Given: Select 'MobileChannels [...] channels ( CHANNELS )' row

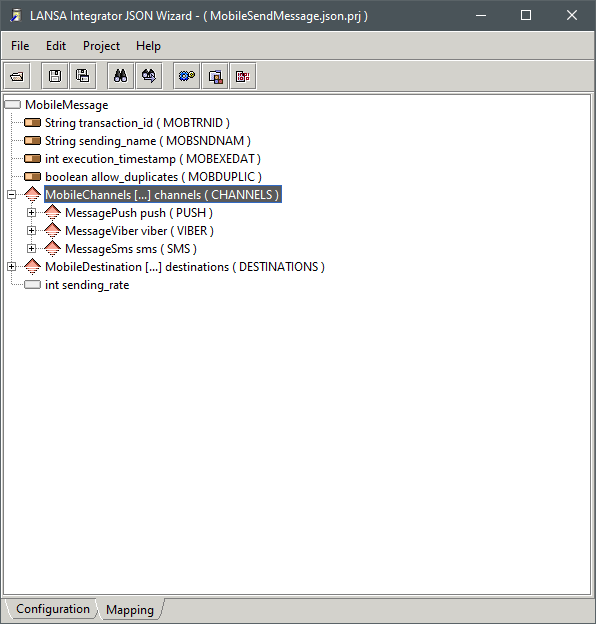Looking at the screenshot, I should coord(163,195).
